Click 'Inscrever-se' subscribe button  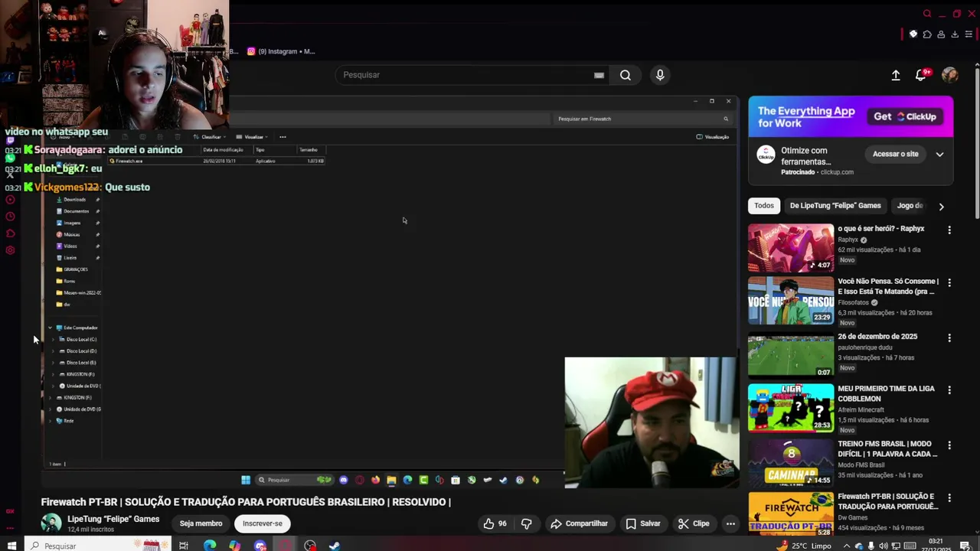point(263,523)
